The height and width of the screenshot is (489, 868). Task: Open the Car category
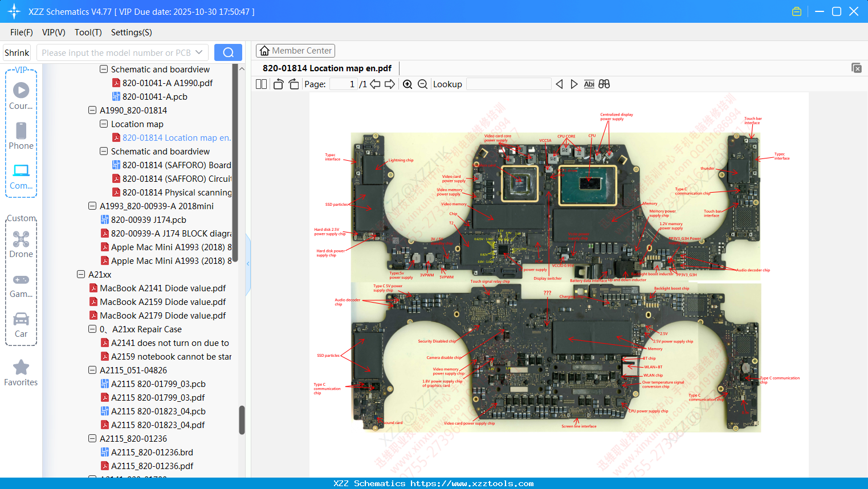pyautogui.click(x=21, y=325)
